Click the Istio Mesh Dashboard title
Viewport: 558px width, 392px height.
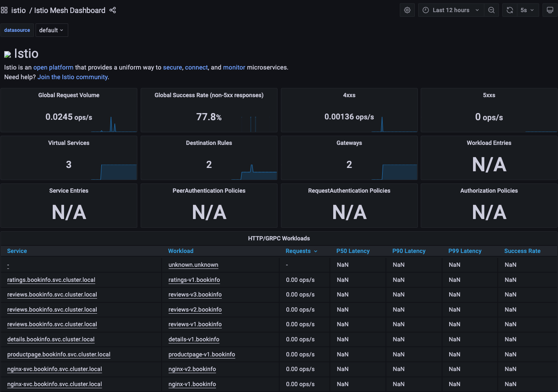point(69,10)
